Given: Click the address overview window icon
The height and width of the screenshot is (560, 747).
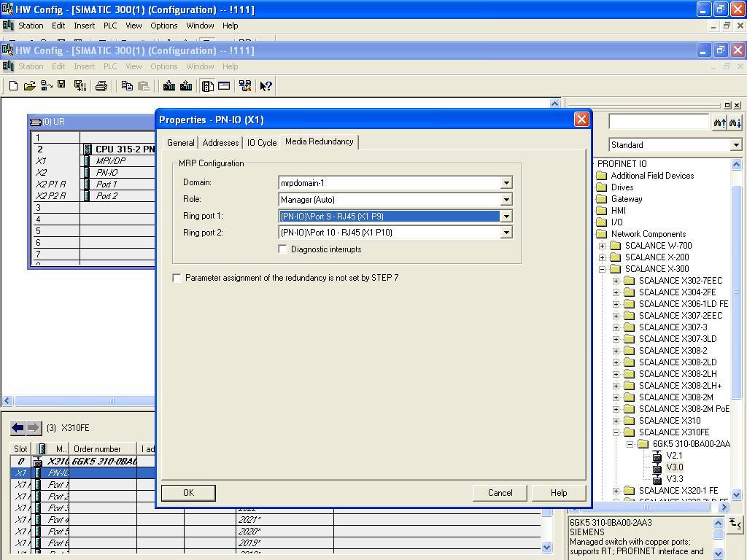Looking at the screenshot, I should point(224,86).
